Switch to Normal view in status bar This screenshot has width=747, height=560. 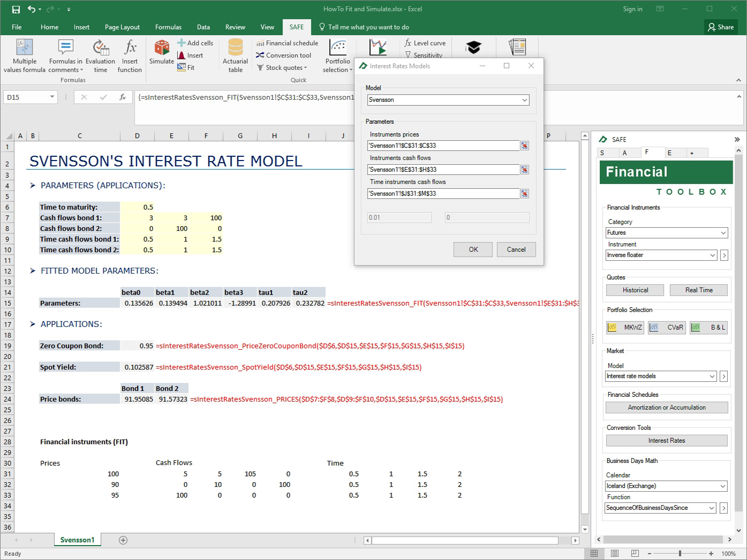(x=594, y=554)
